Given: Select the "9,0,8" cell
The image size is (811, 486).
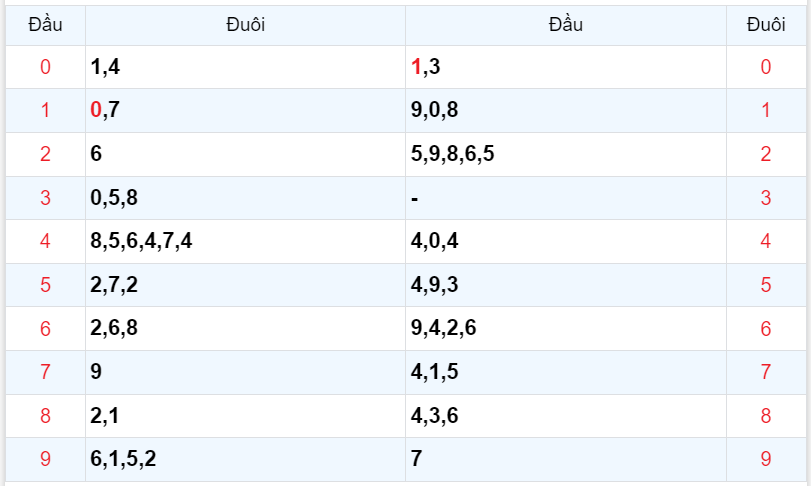Looking at the screenshot, I should 435,110.
